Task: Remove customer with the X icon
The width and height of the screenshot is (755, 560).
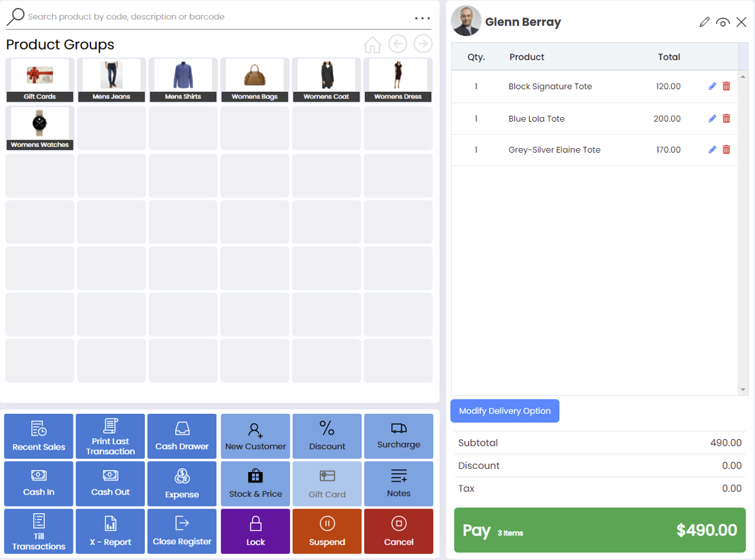Action: coord(741,22)
